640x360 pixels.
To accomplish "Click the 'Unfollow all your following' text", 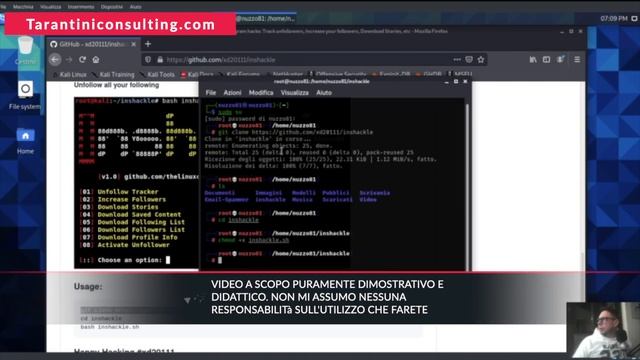I will click(116, 85).
